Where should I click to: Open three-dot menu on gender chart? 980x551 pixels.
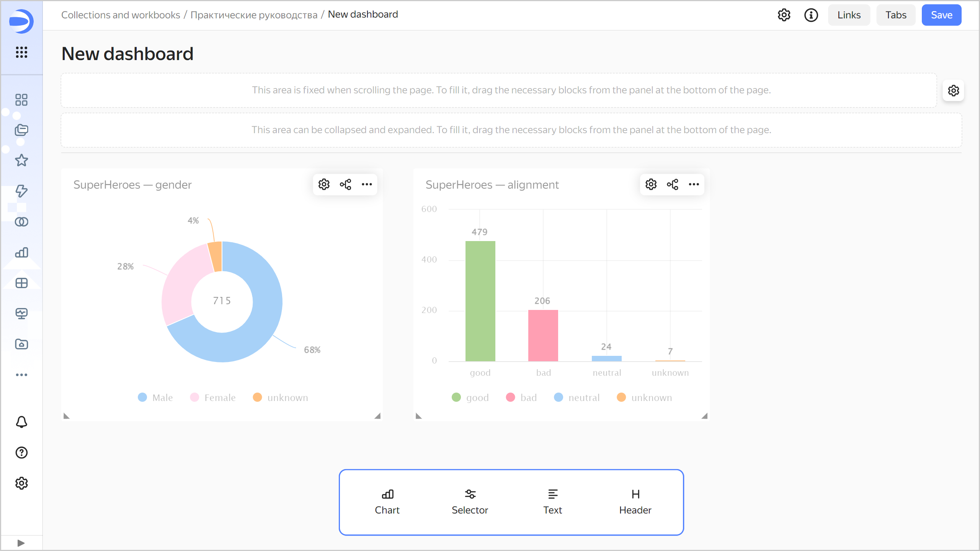pyautogui.click(x=367, y=184)
